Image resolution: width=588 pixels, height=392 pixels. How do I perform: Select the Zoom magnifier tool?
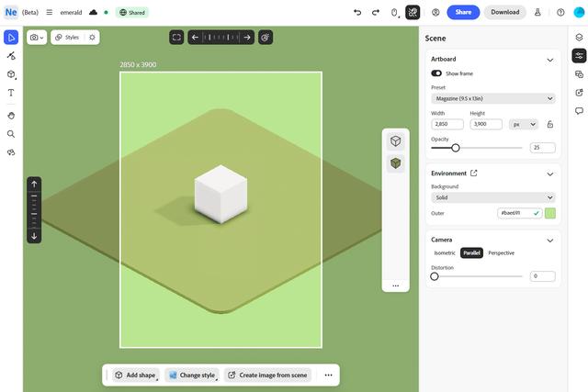coord(11,134)
